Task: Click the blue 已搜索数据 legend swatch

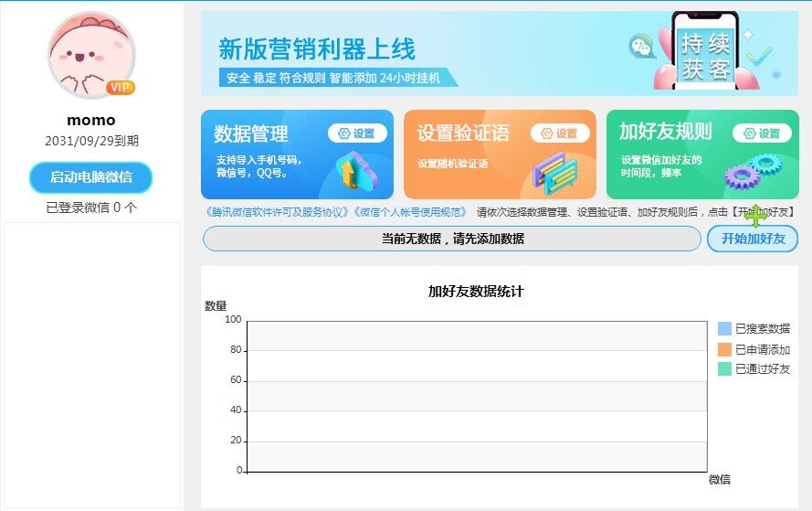Action: click(x=724, y=329)
